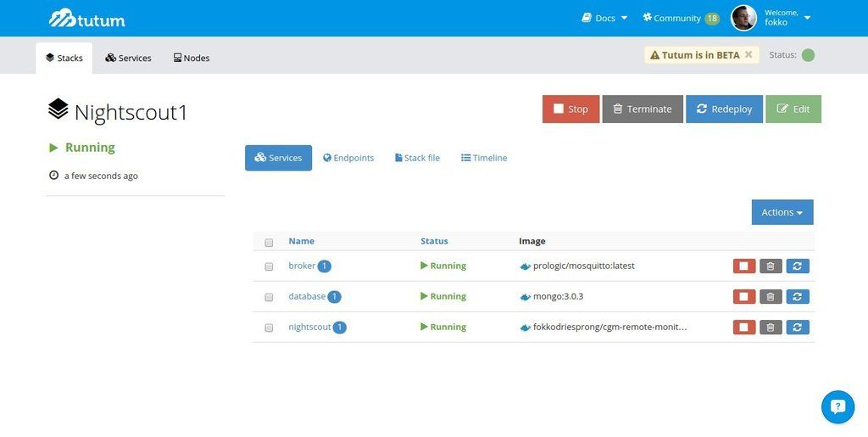Click the fokkodriesprong/cgm-remote-monit... image text
This screenshot has width=868, height=437.
610,327
